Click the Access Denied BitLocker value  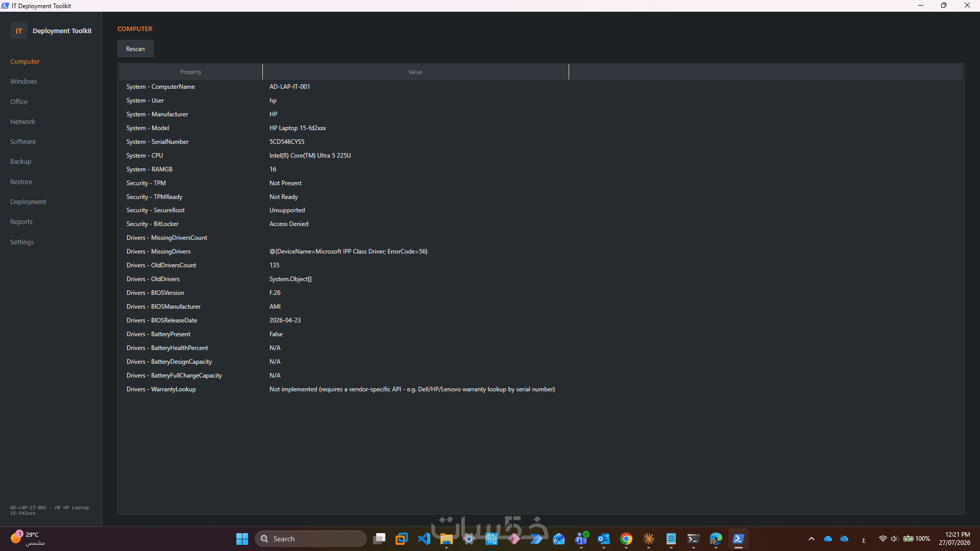289,224
